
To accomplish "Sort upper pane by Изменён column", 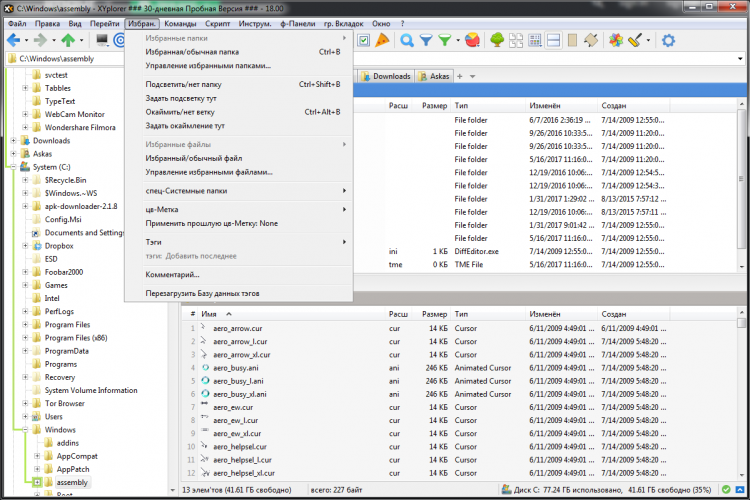I will coord(561,105).
